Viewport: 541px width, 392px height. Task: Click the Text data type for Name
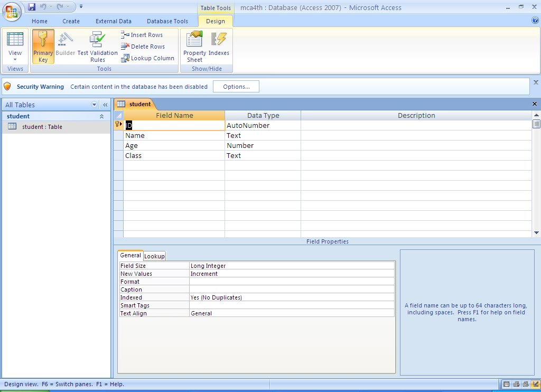click(263, 135)
